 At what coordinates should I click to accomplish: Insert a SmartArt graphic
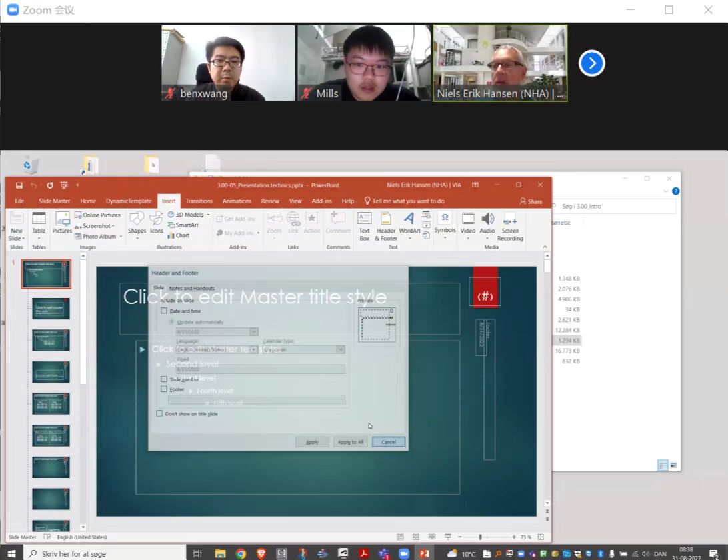point(183,225)
